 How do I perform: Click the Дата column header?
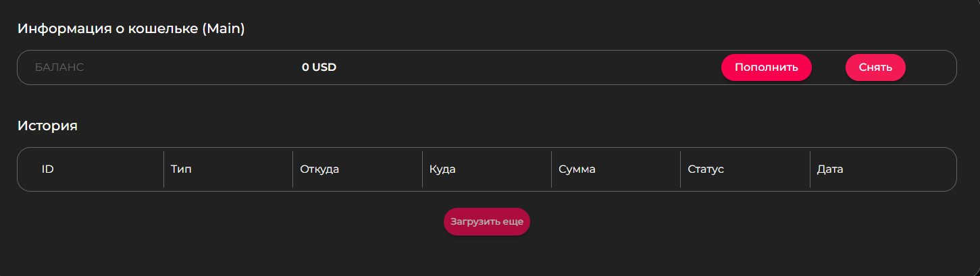(x=830, y=169)
